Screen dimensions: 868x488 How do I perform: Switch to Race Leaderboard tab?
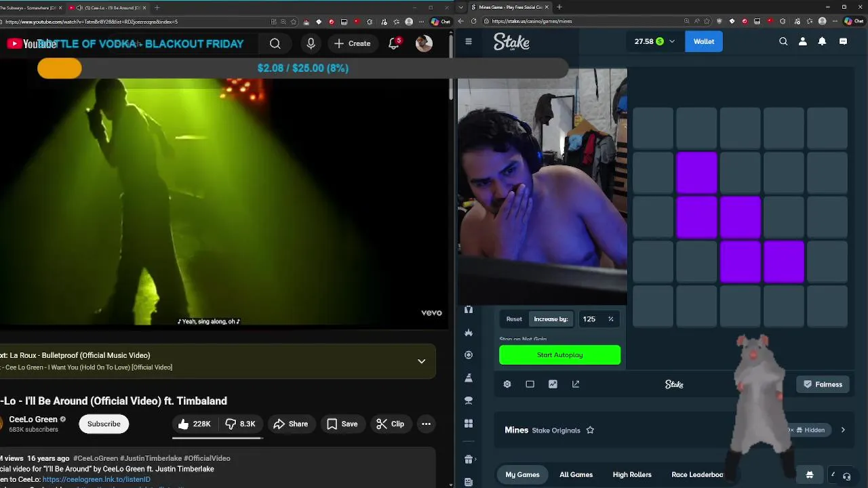(698, 474)
